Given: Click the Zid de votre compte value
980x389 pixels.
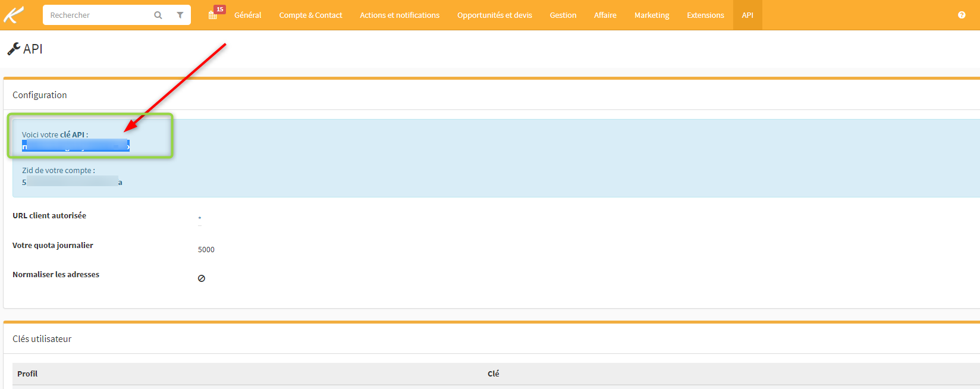Looking at the screenshot, I should click(x=72, y=182).
